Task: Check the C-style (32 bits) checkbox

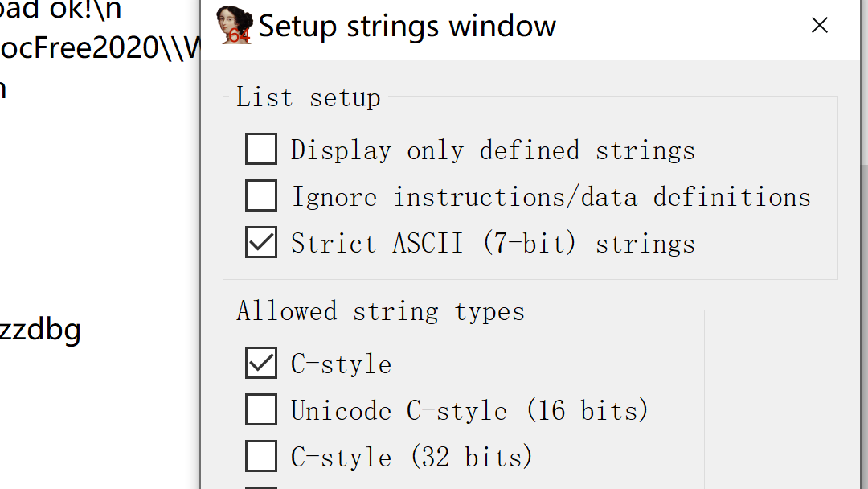Action: coord(261,457)
